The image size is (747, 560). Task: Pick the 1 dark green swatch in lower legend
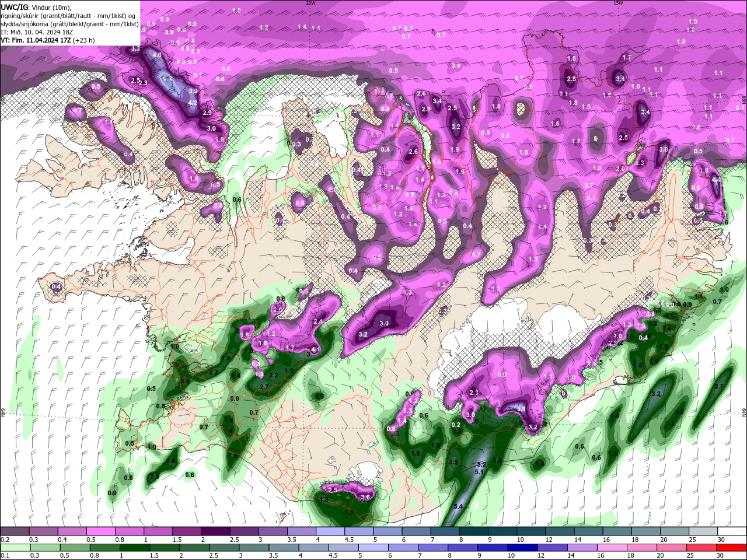tap(134, 548)
